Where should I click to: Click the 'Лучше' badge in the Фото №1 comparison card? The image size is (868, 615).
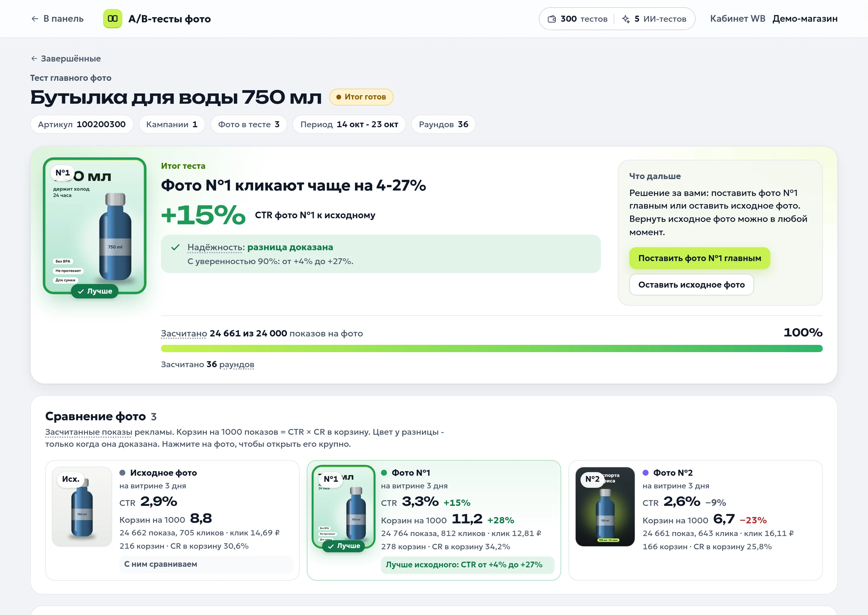pyautogui.click(x=344, y=546)
